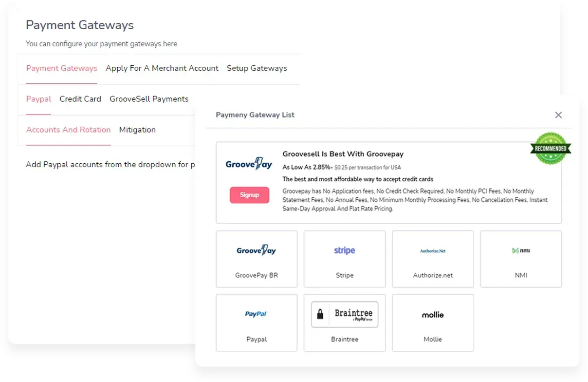Choose the Authorize.net gateway card
This screenshot has height=382, width=588.
point(433,259)
